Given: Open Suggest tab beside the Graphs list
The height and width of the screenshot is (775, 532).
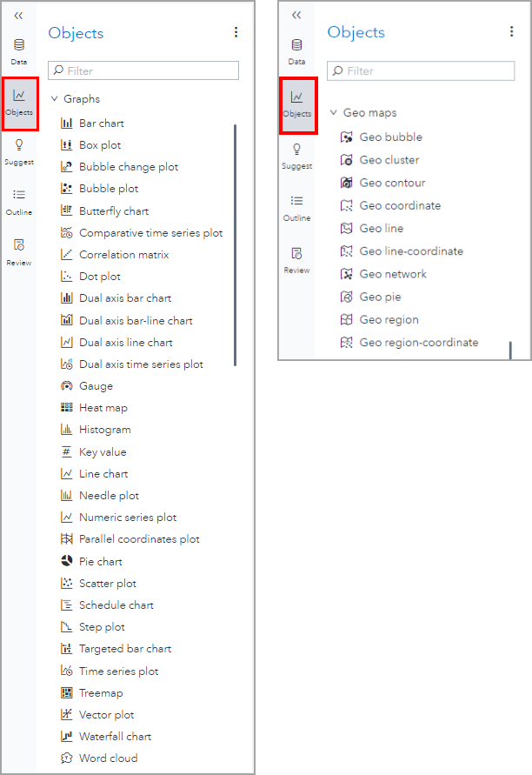Looking at the screenshot, I should coord(19,150).
